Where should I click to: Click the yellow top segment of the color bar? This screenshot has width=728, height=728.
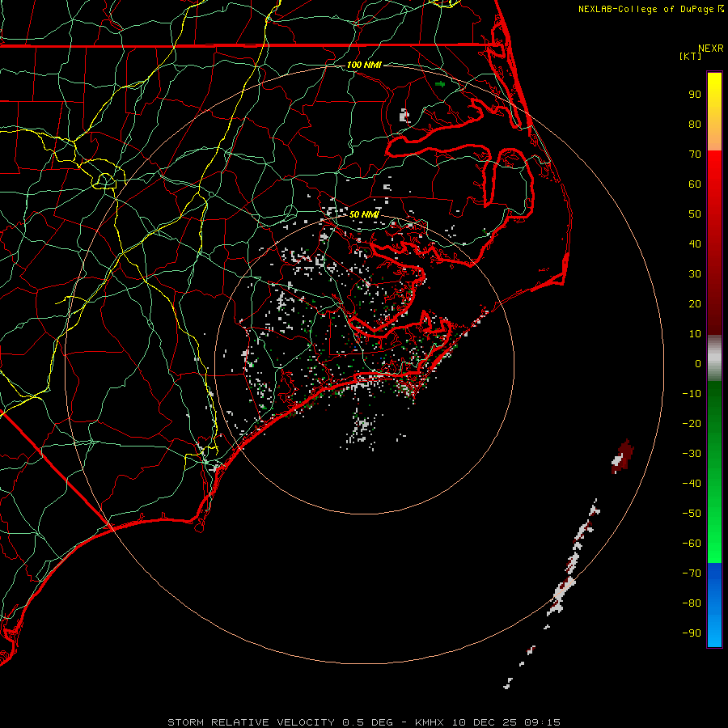[x=714, y=112]
